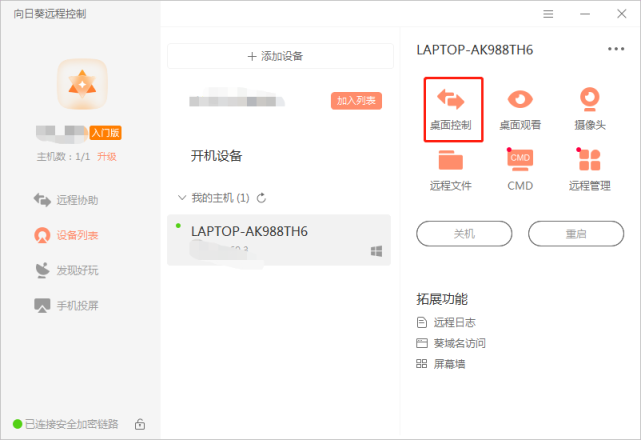Click the 拓展功能 heading
The image size is (641, 440).
[x=442, y=299]
